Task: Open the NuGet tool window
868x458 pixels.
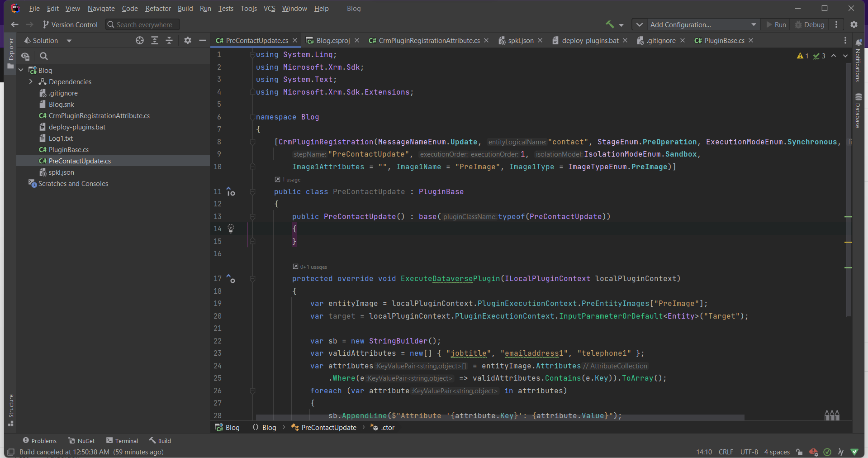Action: (x=81, y=441)
